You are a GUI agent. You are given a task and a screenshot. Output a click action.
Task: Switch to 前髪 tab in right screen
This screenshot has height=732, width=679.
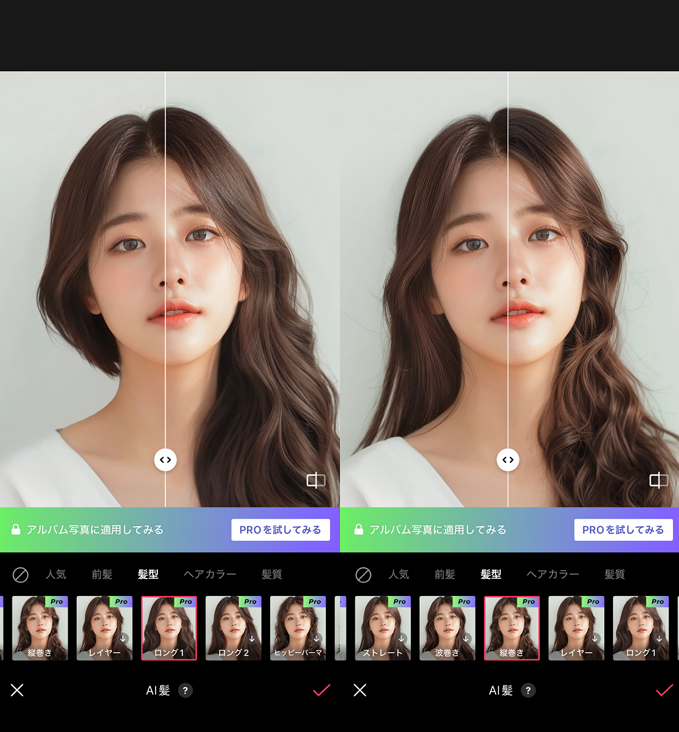coord(445,575)
